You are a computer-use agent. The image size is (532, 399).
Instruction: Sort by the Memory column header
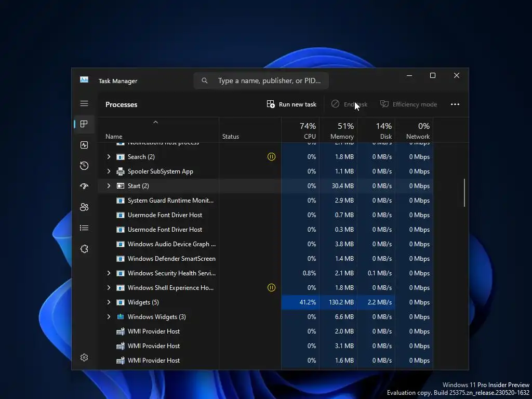(338, 130)
